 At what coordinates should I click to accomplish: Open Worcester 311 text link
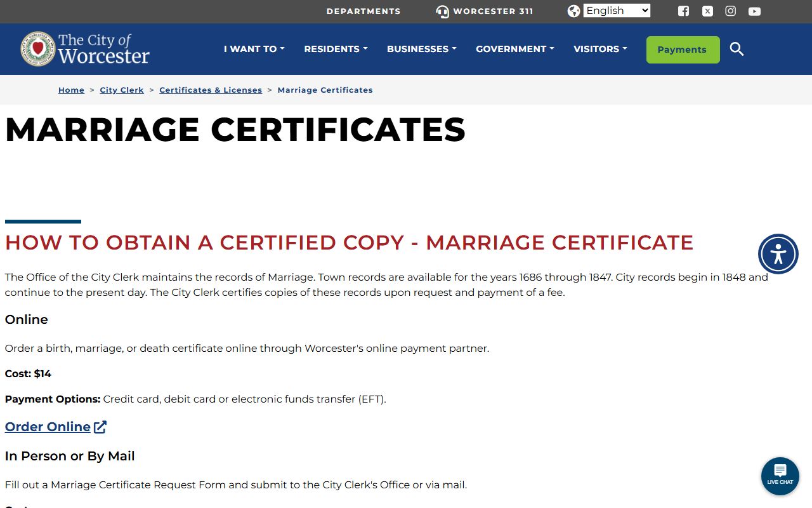click(493, 11)
